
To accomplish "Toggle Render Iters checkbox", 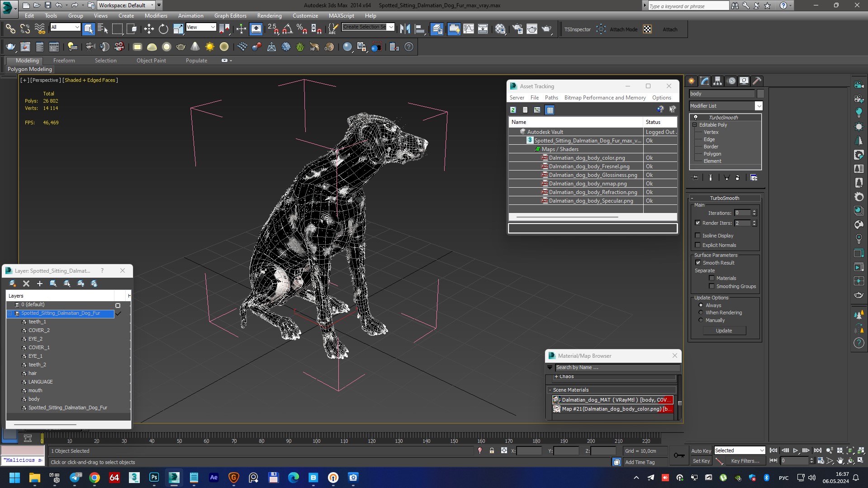I will pos(697,223).
